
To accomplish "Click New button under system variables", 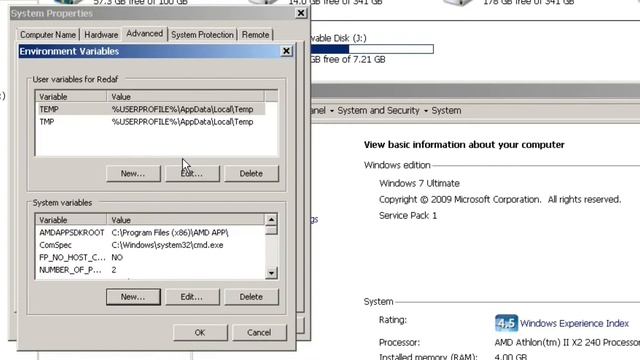I will point(133,297).
